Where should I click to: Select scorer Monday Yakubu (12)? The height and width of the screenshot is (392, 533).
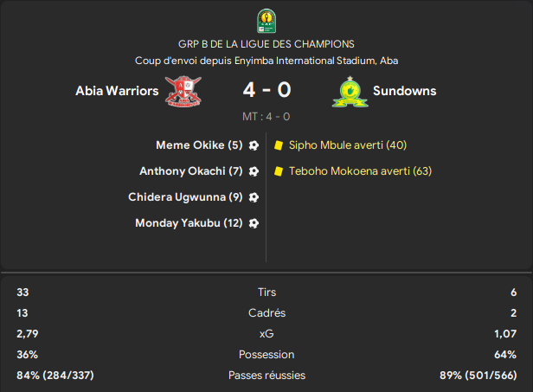(189, 223)
